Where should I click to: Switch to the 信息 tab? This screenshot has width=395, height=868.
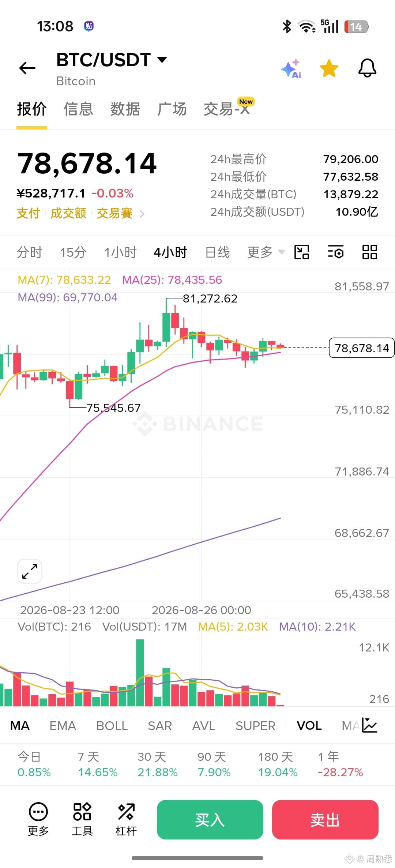(78, 109)
